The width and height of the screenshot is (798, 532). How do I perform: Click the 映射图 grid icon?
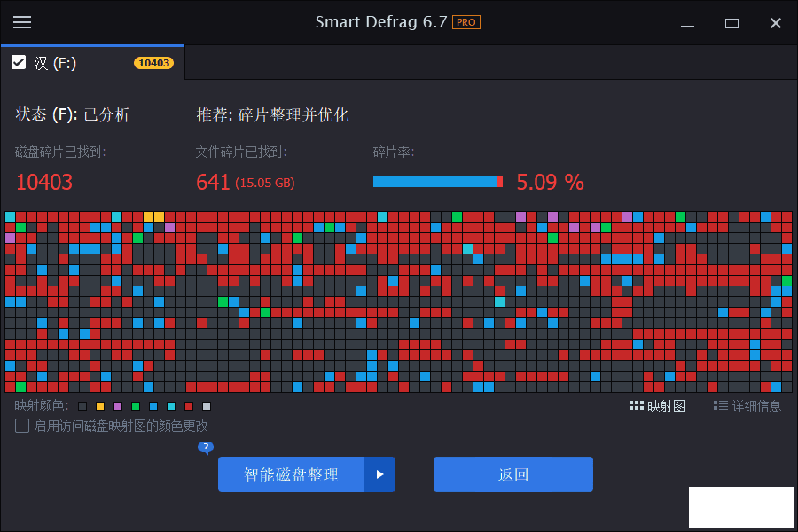pyautogui.click(x=636, y=406)
